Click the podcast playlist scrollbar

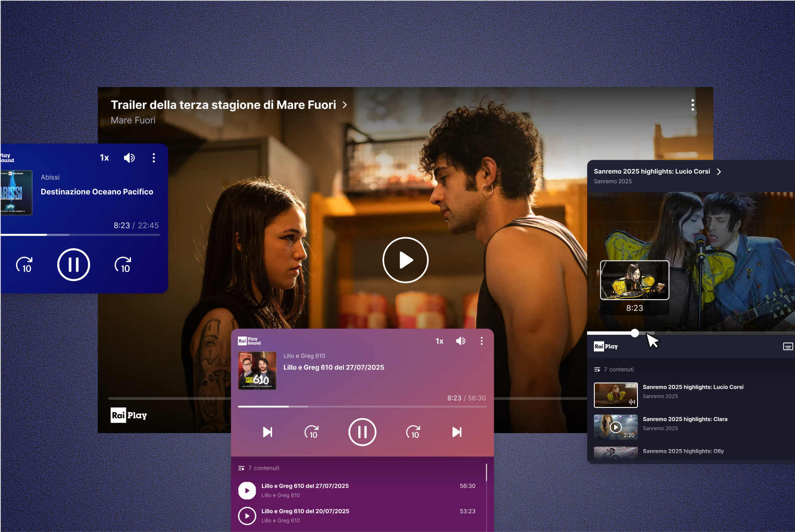[486, 472]
